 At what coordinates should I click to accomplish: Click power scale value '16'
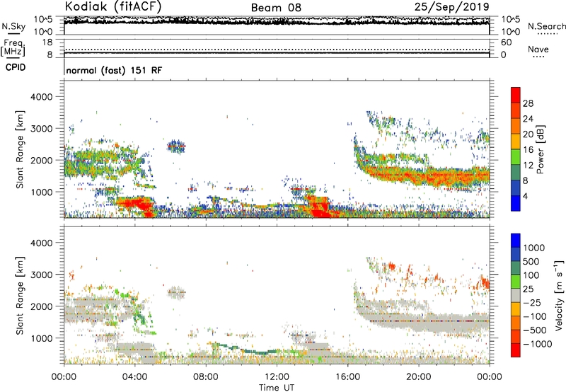[528, 150]
